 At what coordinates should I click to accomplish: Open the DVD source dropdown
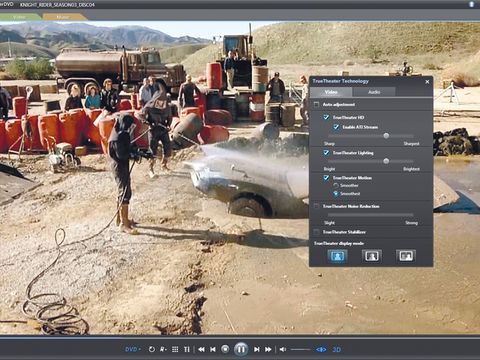[x=133, y=349]
